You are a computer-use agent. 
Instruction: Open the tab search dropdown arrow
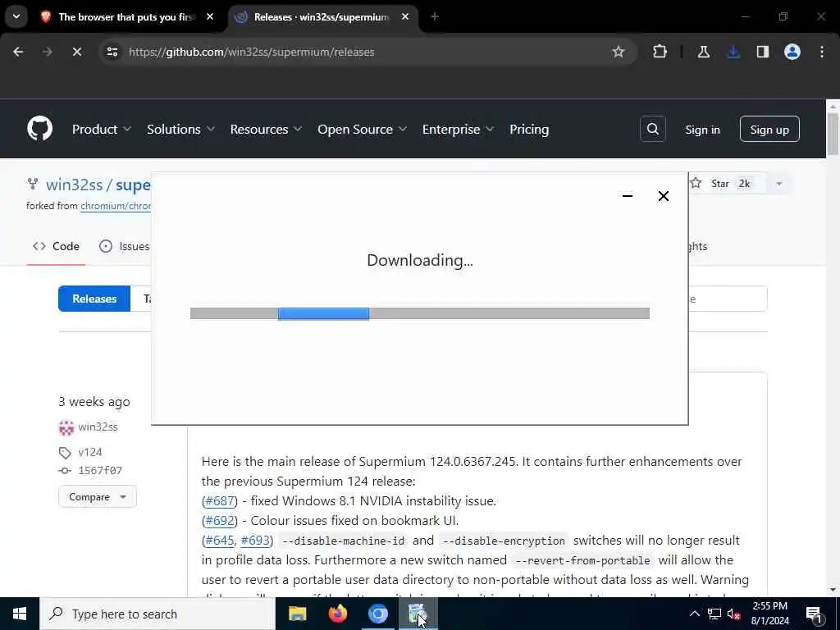coord(16,16)
